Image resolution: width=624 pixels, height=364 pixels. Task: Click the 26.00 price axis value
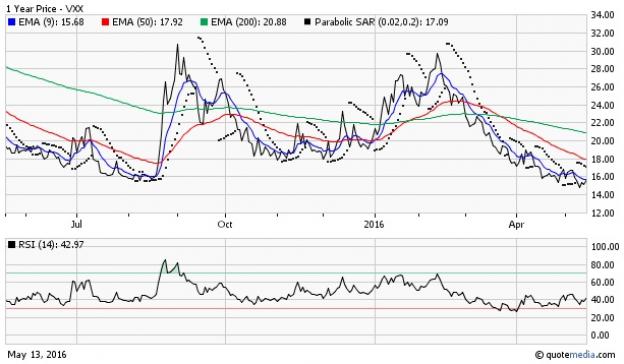[x=602, y=87]
